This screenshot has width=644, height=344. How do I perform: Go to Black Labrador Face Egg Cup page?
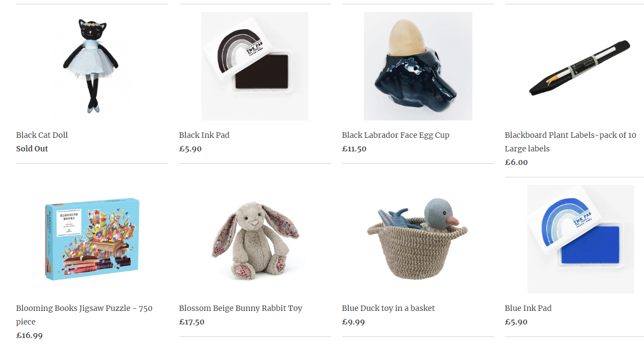click(395, 135)
